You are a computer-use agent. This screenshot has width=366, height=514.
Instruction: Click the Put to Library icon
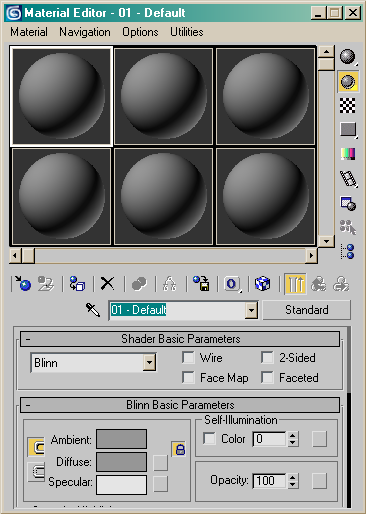click(x=201, y=284)
